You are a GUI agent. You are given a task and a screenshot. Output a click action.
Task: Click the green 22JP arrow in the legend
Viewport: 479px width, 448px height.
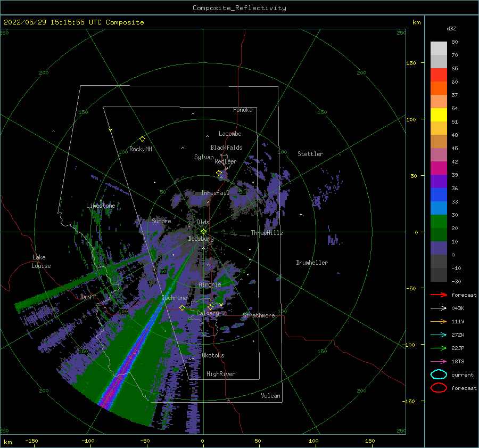pyautogui.click(x=439, y=348)
